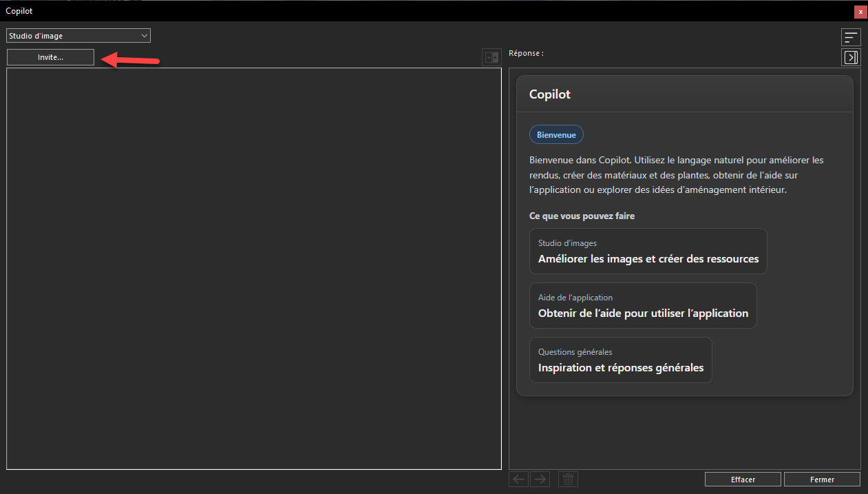Open the Studio d'image dropdown
The width and height of the screenshot is (868, 494).
click(78, 36)
